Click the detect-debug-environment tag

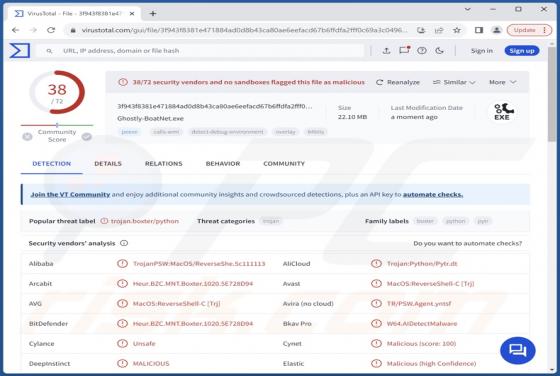228,132
